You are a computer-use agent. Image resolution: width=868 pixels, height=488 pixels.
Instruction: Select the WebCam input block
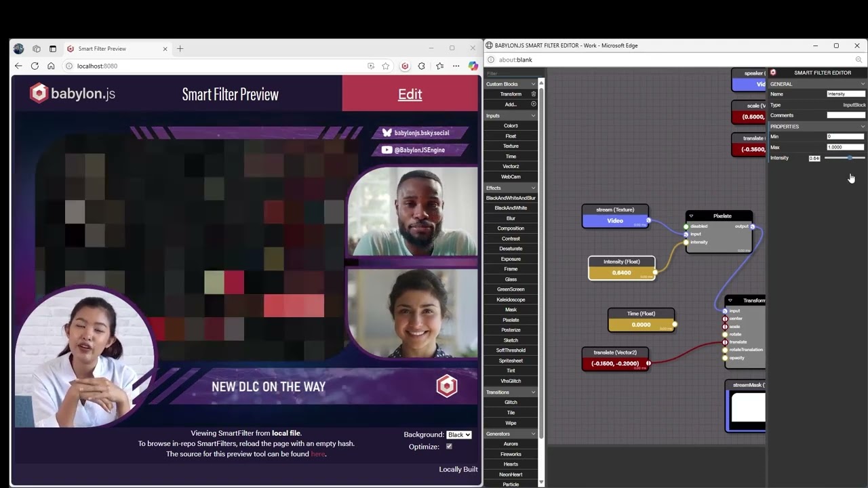[511, 177]
